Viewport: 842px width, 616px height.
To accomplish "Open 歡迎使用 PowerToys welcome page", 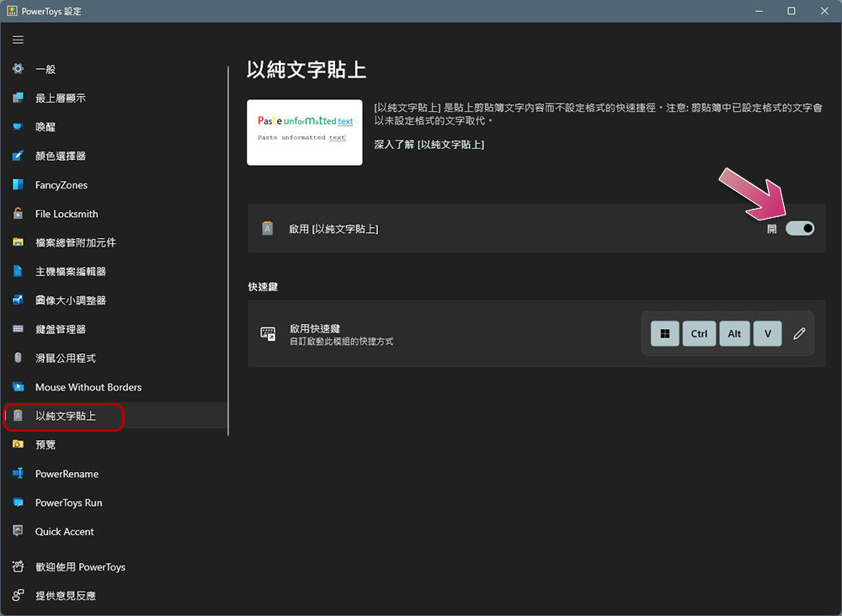I will pos(80,567).
